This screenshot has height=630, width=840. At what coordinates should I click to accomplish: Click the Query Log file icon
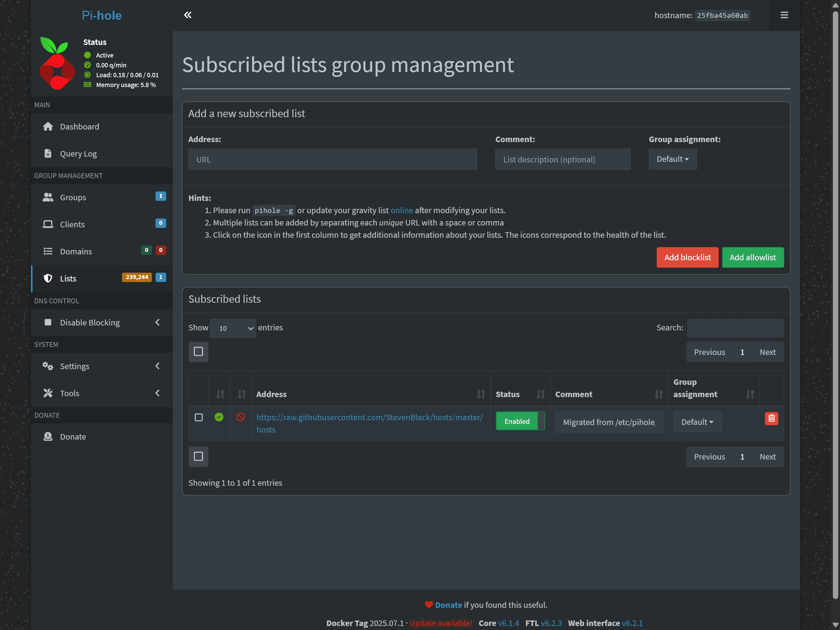click(x=48, y=154)
